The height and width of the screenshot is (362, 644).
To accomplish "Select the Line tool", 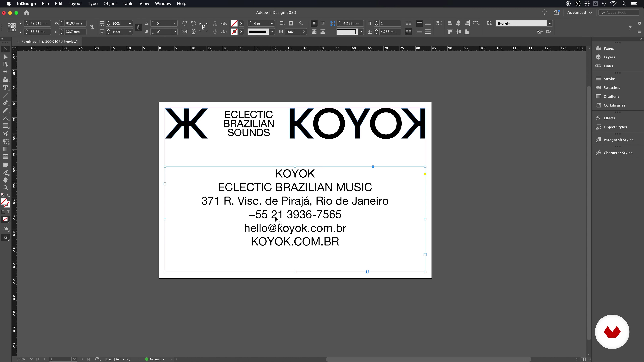I will (x=5, y=95).
